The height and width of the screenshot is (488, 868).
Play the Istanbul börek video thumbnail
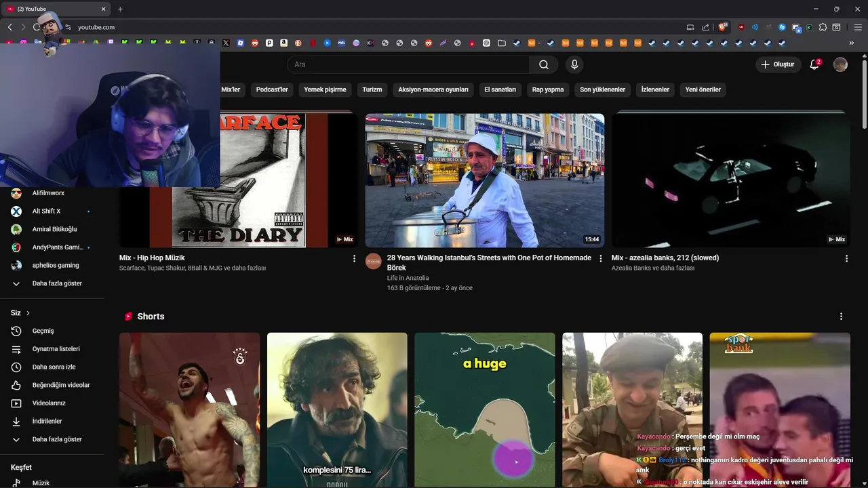(485, 180)
